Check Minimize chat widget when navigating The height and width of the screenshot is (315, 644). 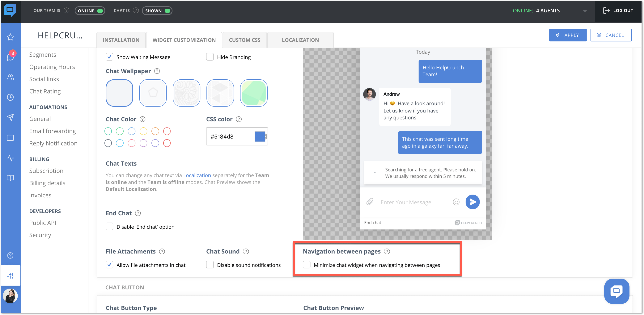click(x=307, y=265)
